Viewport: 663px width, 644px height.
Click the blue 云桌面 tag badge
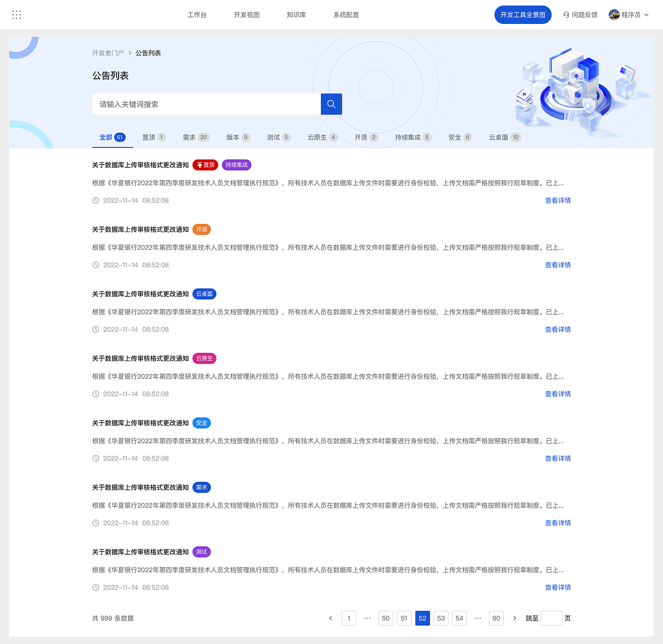[204, 294]
